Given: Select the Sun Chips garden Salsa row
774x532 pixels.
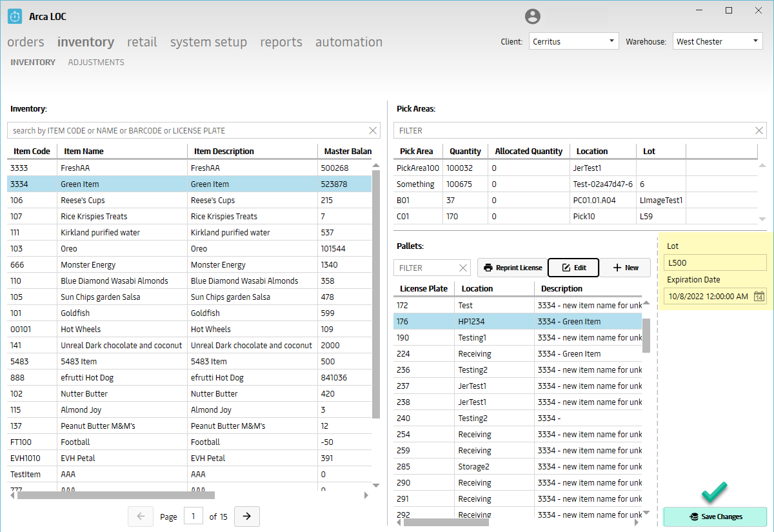Looking at the screenshot, I should (x=190, y=297).
